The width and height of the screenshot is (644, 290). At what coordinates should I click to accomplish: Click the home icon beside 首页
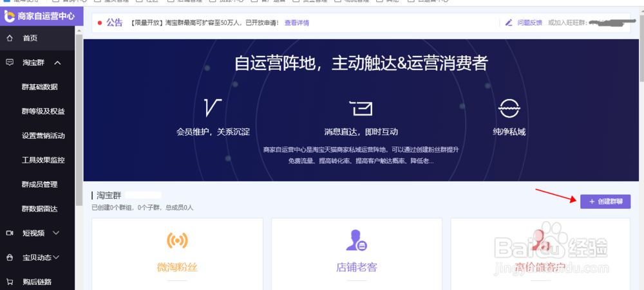point(10,38)
